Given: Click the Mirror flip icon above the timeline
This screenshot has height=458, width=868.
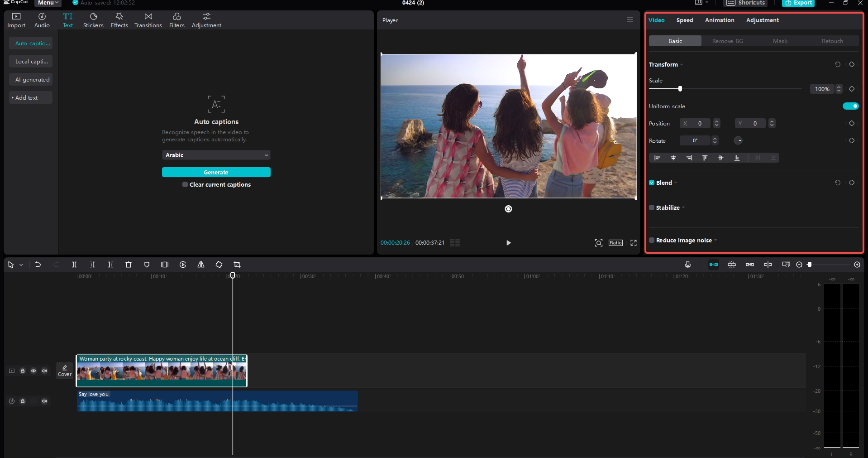Looking at the screenshot, I should point(200,265).
